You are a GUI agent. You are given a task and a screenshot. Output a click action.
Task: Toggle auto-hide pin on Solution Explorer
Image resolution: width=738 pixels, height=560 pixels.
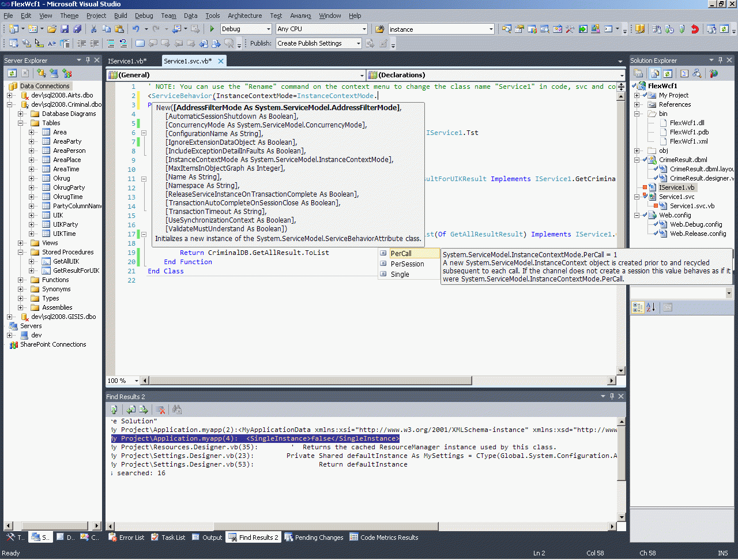(x=720, y=60)
